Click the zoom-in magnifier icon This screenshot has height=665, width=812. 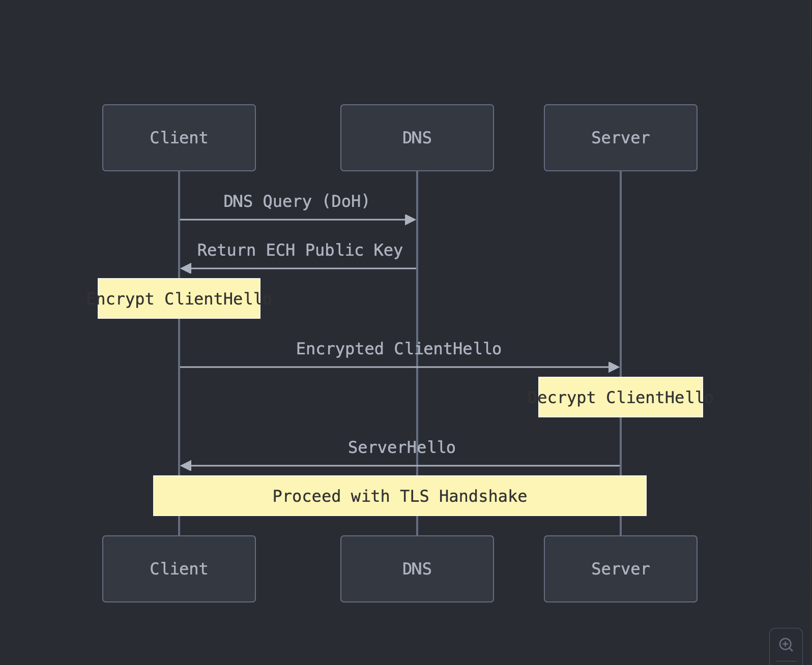pos(786,645)
